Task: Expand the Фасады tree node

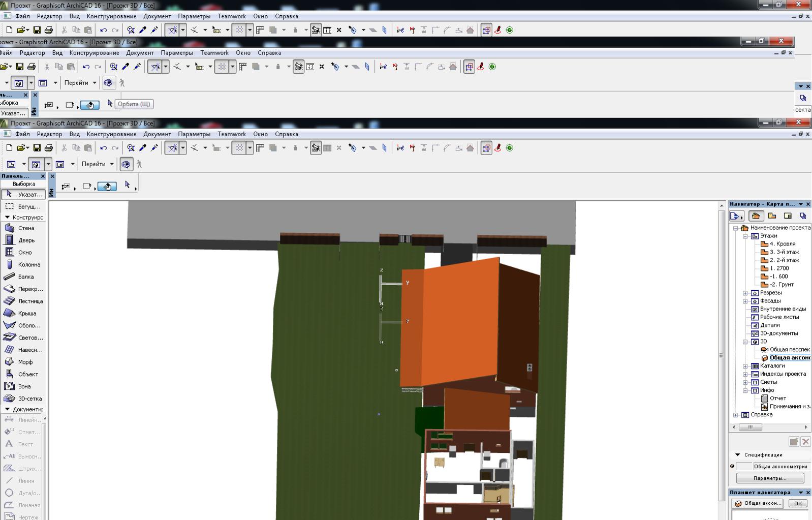Action: click(745, 301)
